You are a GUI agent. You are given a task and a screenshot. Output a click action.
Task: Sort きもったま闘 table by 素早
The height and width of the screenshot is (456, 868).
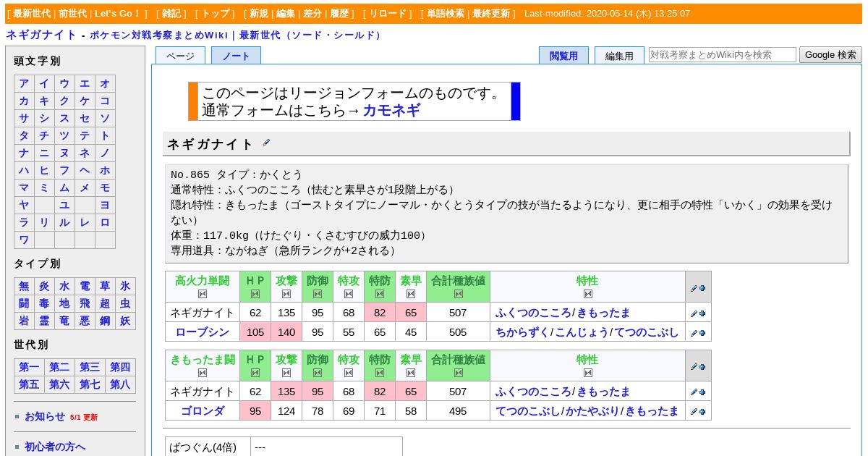pos(411,373)
